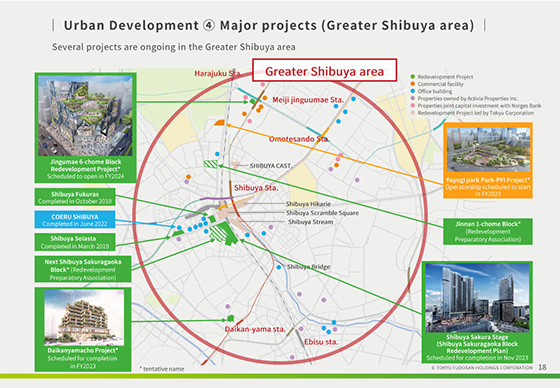The height and width of the screenshot is (388, 560).
Task: Click the Shibuya Fukuras green label
Action: coord(75,197)
